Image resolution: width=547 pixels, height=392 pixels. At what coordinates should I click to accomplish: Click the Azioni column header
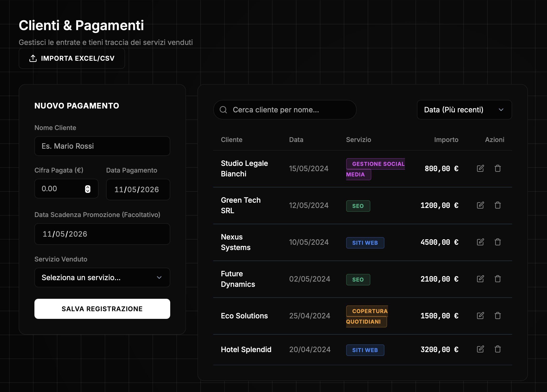tap(494, 140)
